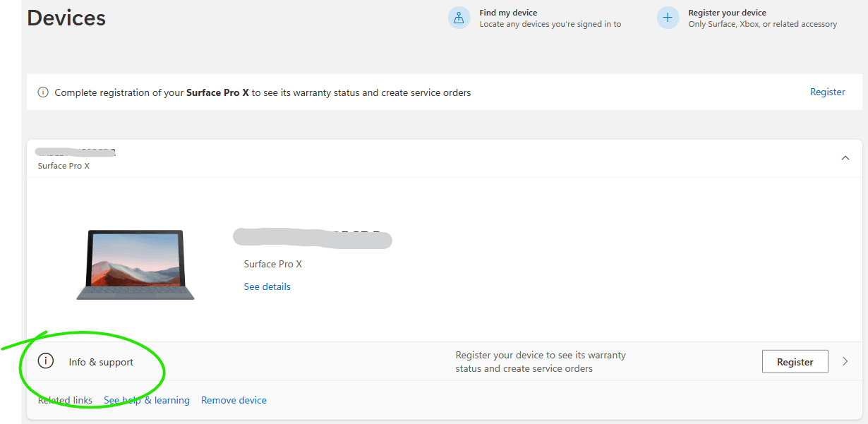868x424 pixels.
Task: Click the warranty status message in Info row
Action: coord(541,362)
